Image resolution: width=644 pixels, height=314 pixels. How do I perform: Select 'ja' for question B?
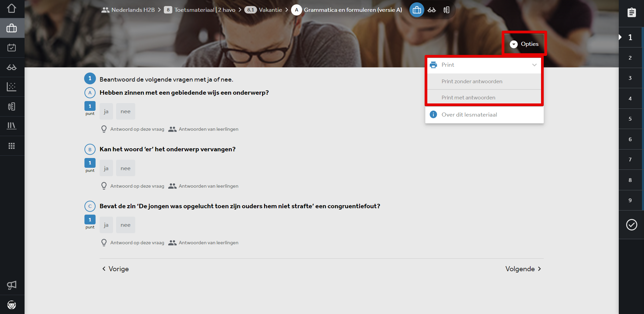(x=106, y=168)
